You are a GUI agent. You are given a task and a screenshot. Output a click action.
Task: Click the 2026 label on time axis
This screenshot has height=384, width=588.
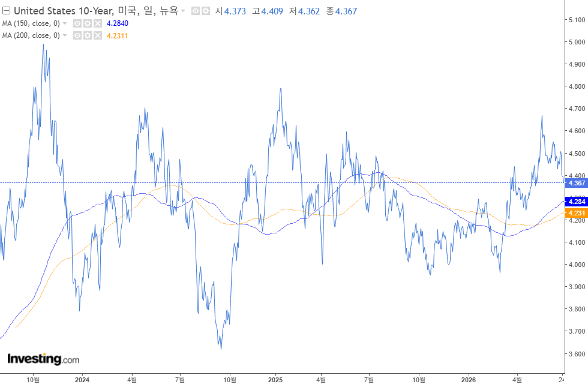[x=469, y=379]
